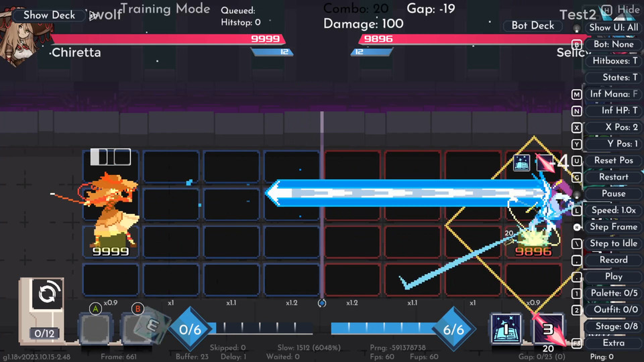Select the opponent's spellbook card
Viewport: 644px width, 362px height.
[506, 328]
